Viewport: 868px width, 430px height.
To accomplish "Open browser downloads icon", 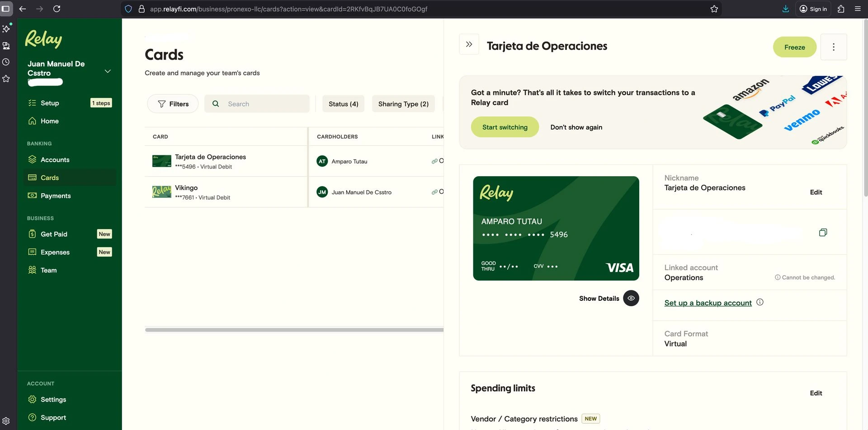I will click(786, 9).
